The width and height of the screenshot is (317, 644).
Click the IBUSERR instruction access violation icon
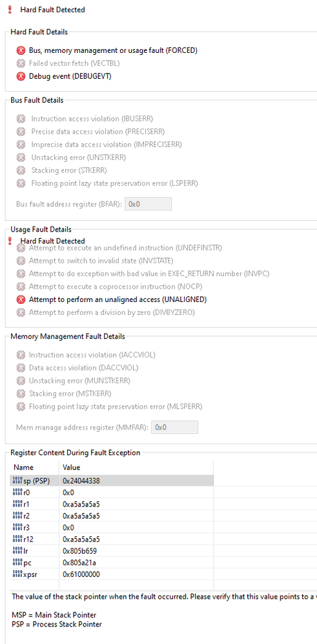[21, 119]
